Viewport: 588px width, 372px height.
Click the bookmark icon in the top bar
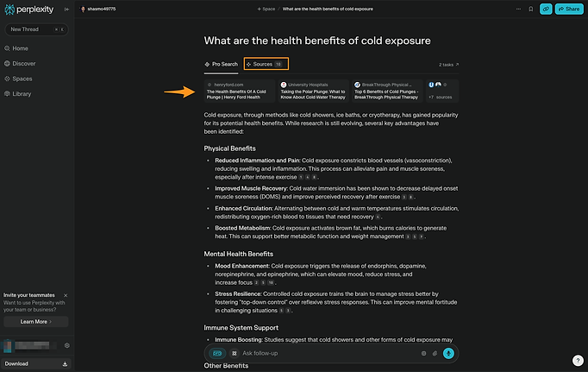click(x=530, y=9)
